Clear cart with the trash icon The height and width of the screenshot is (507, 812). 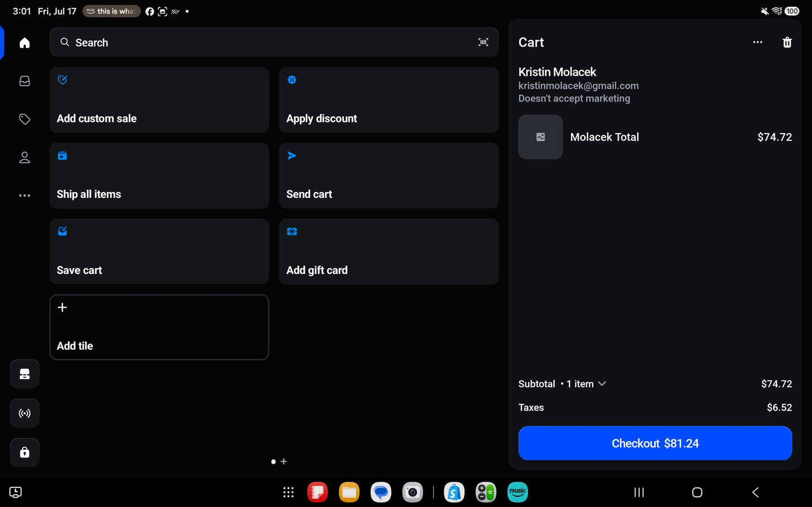[787, 42]
